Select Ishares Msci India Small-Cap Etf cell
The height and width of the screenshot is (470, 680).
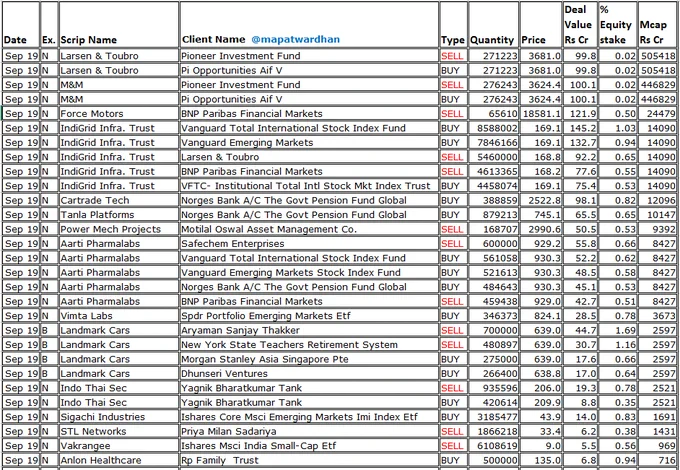(309, 446)
